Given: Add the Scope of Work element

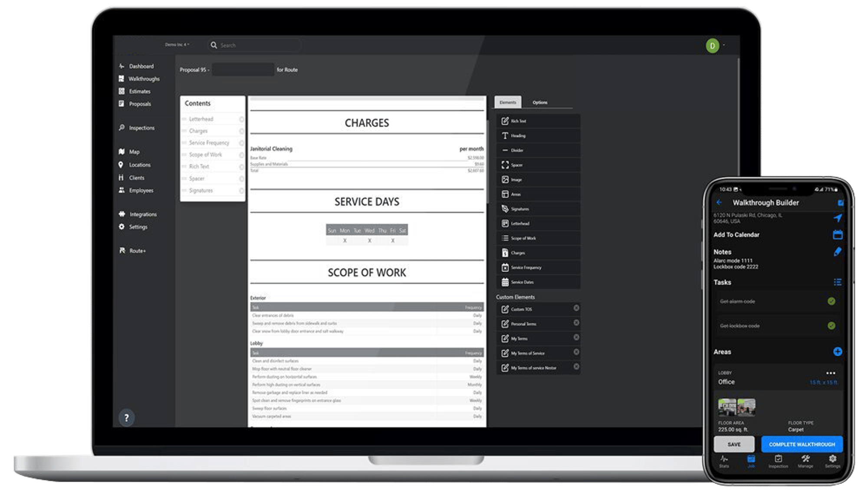Looking at the screenshot, I should (538, 238).
